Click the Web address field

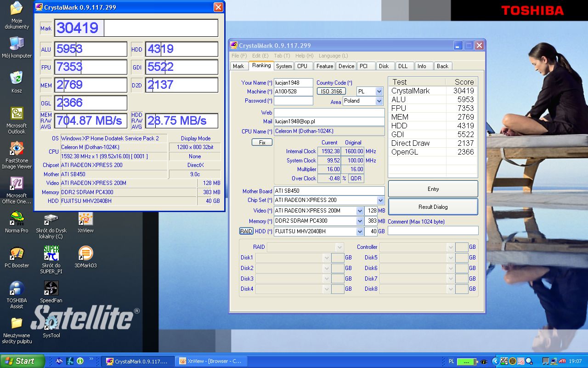click(329, 113)
